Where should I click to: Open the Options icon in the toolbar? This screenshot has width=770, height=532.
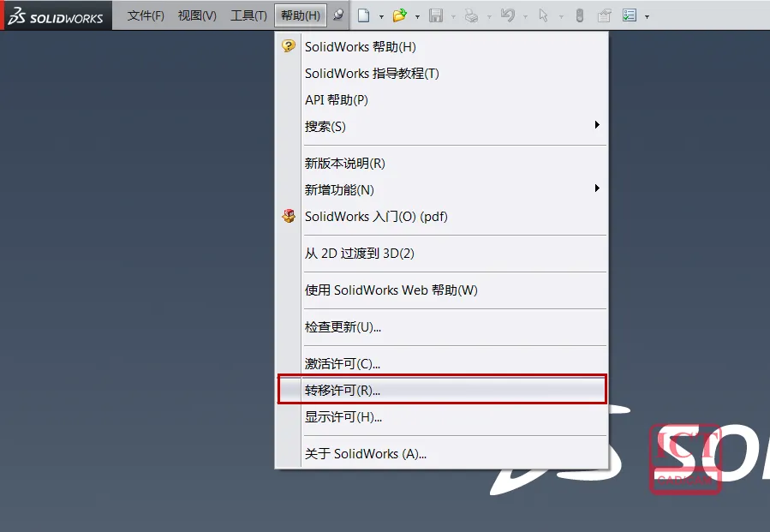click(x=629, y=15)
